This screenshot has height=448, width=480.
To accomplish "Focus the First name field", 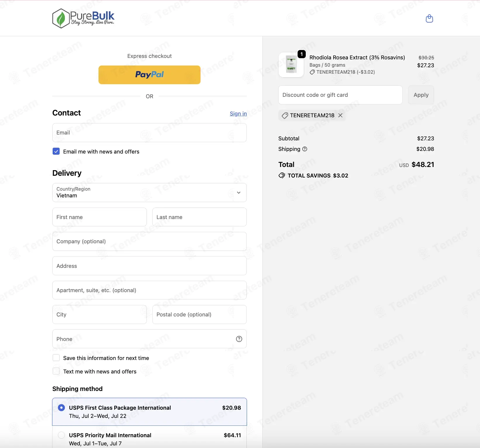I will (99, 217).
